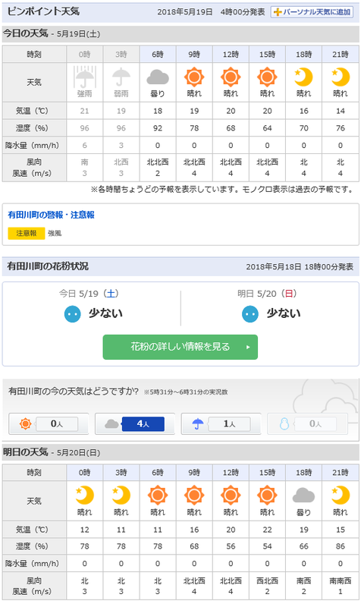The width and height of the screenshot is (364, 604).
Task: Click today's 気温(℃) row label
Action: 34,111
